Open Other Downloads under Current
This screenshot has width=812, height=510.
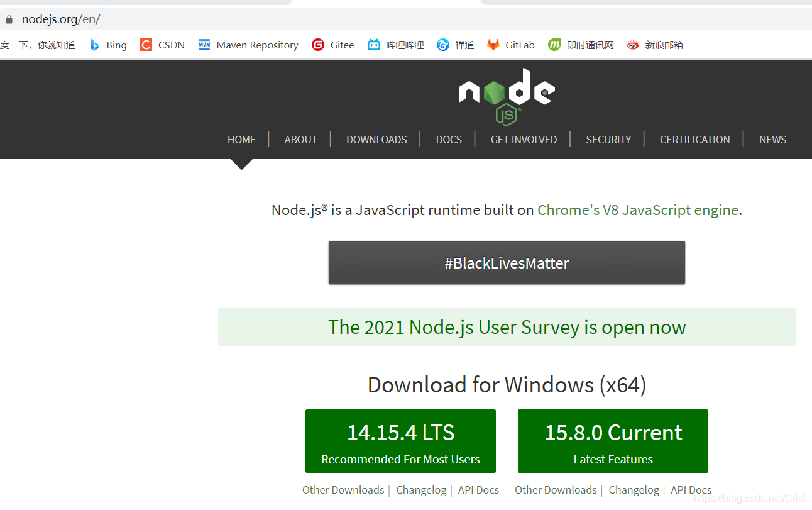point(556,490)
